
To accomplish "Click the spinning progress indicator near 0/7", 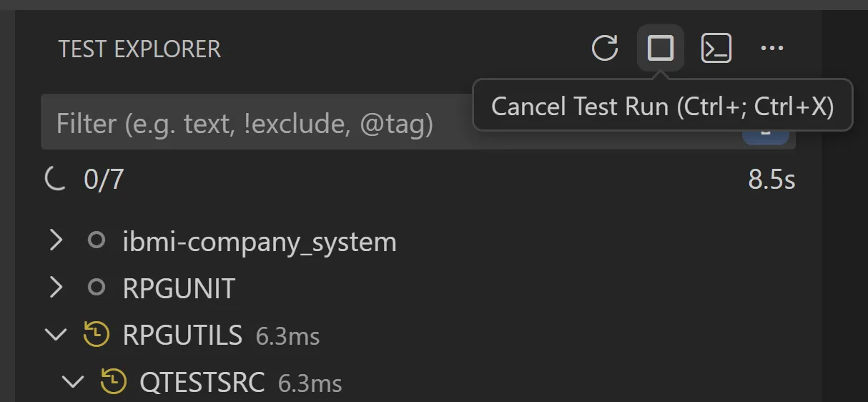I will coord(56,180).
